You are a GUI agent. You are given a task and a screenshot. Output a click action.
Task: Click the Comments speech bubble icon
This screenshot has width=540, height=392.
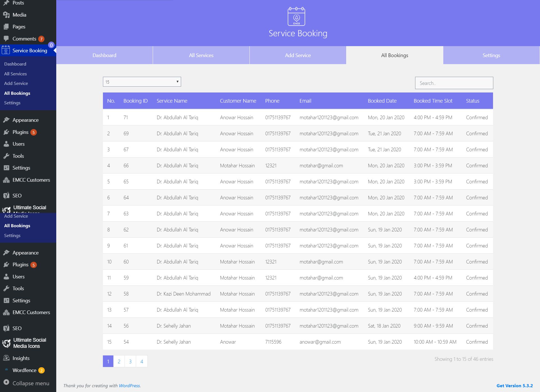click(x=6, y=39)
